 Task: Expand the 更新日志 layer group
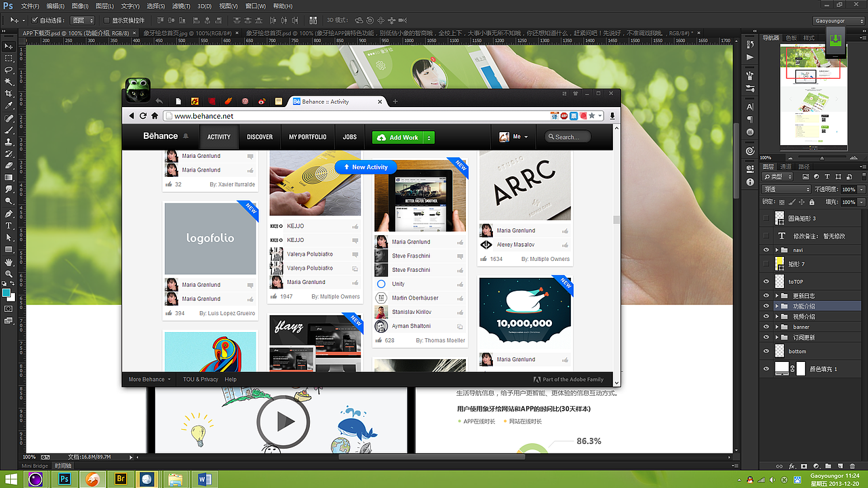tap(777, 296)
